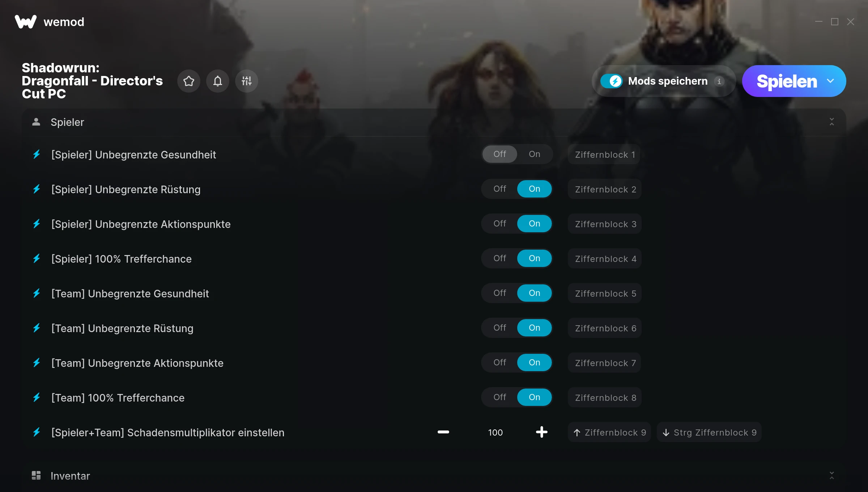
Task: Turn off Spieler Unbegrenzte Rüstung
Action: pyautogui.click(x=500, y=189)
